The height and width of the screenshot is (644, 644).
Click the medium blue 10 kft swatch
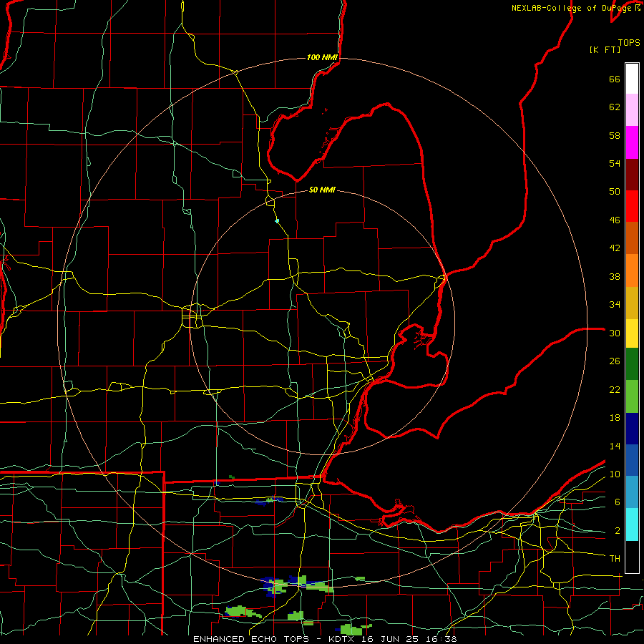632,460
